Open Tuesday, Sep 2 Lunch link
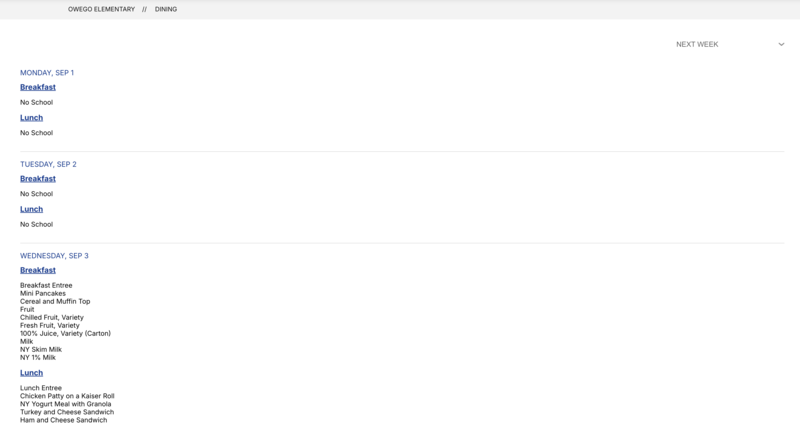 point(31,209)
